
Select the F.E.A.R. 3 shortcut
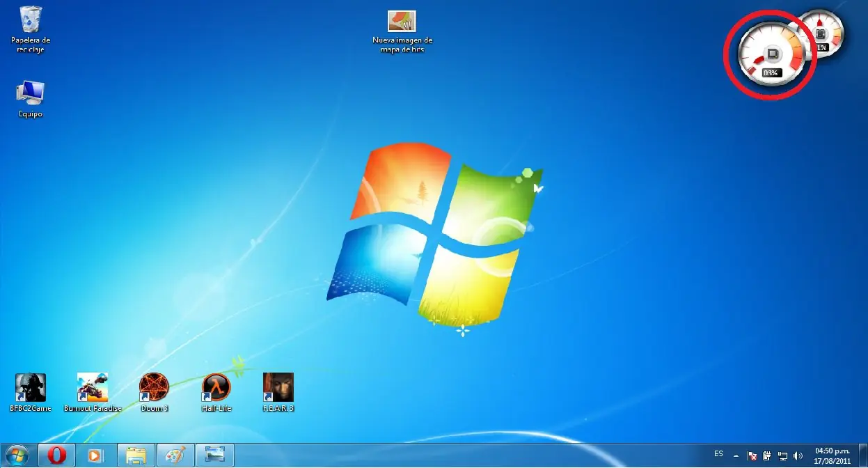[x=278, y=393]
